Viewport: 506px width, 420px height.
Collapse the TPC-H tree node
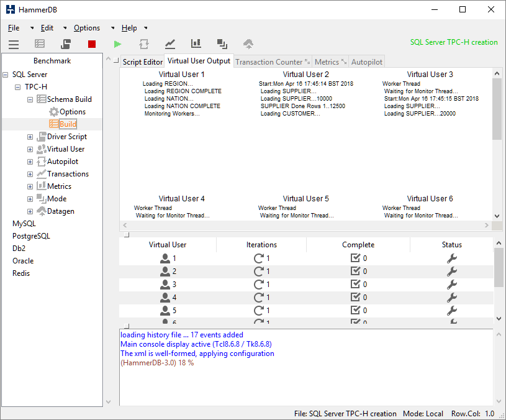[18, 87]
